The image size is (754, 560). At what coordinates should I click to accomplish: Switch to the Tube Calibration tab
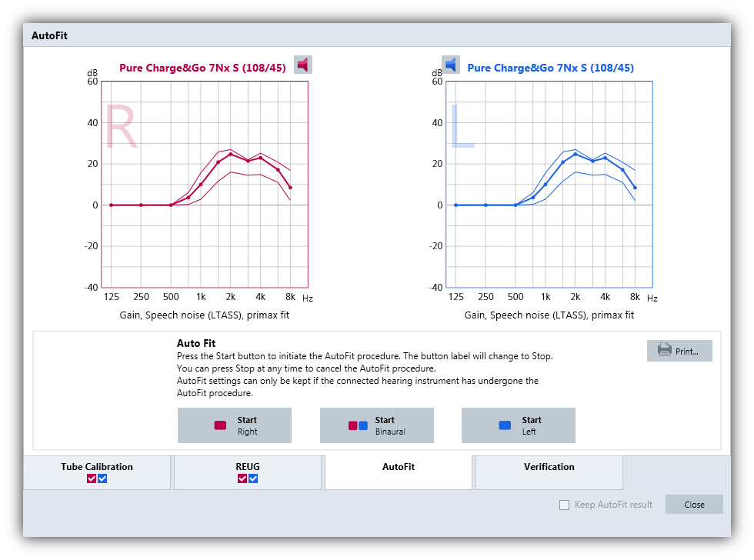(x=97, y=472)
